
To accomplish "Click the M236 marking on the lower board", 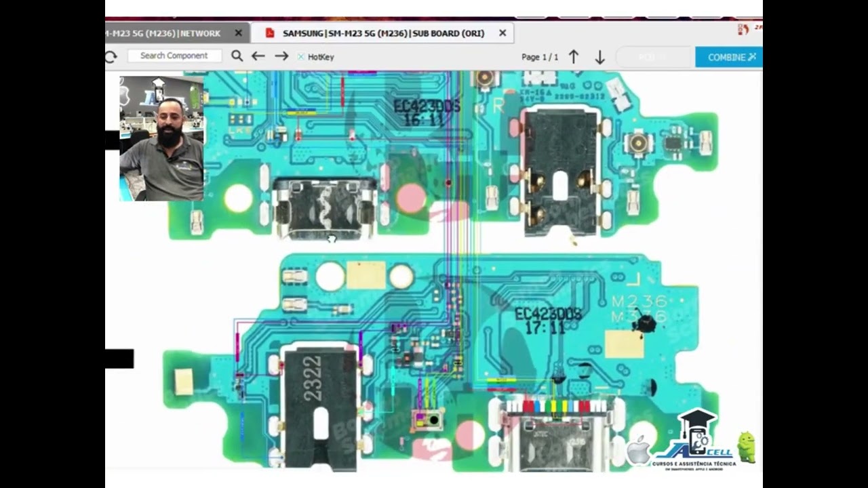I will pyautogui.click(x=638, y=302).
